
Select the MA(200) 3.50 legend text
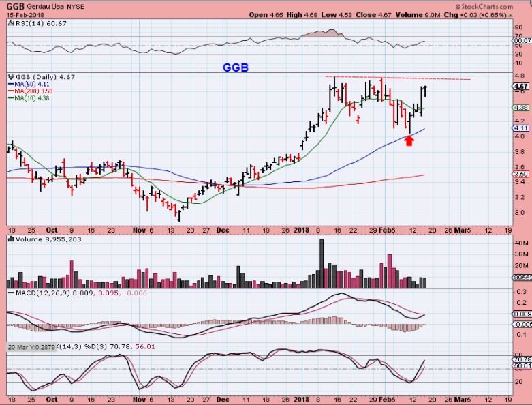[33, 91]
